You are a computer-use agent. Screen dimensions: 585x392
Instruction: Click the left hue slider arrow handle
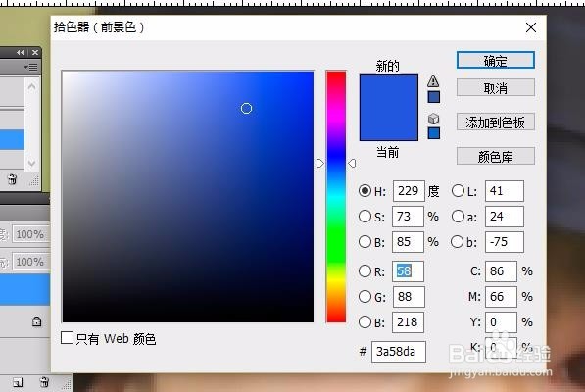pyautogui.click(x=320, y=164)
